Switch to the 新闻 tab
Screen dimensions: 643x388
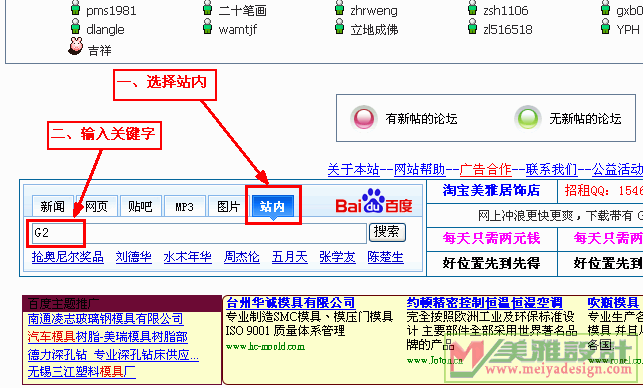point(52,206)
